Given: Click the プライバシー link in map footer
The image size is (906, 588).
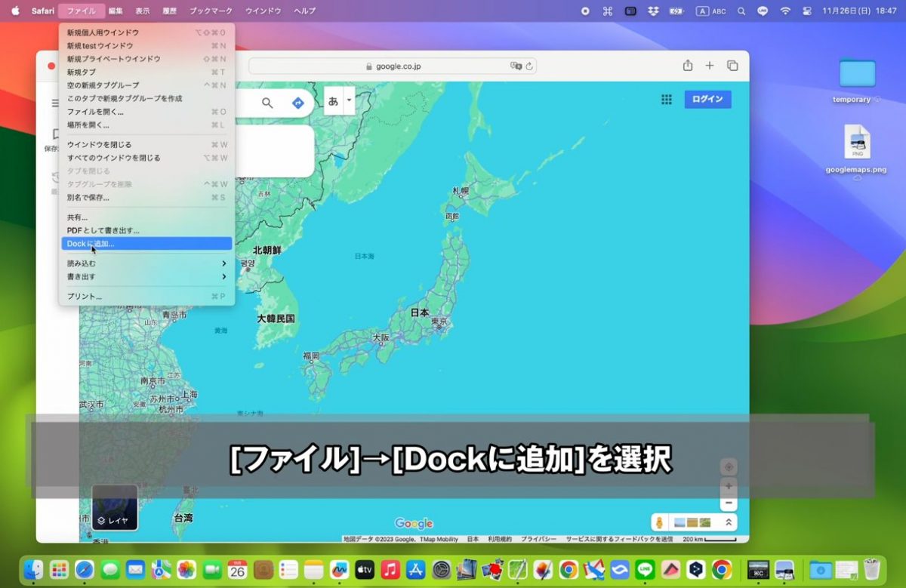Looking at the screenshot, I should point(539,540).
